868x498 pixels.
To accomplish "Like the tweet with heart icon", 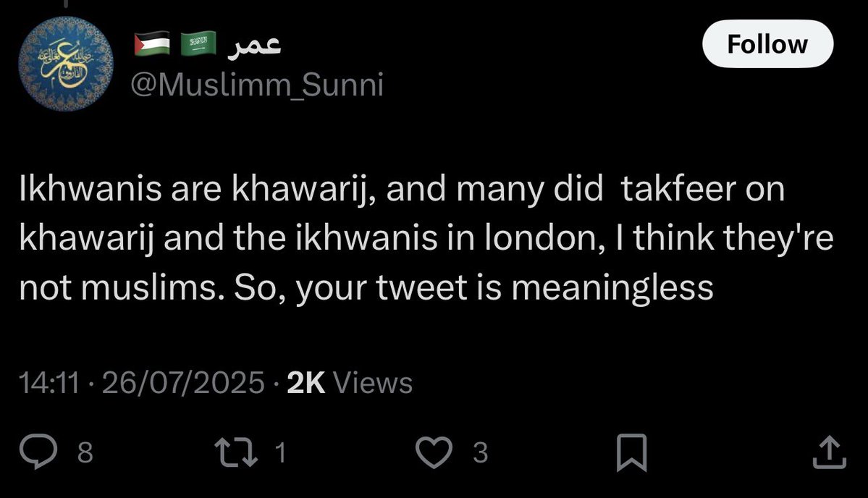I will click(434, 452).
